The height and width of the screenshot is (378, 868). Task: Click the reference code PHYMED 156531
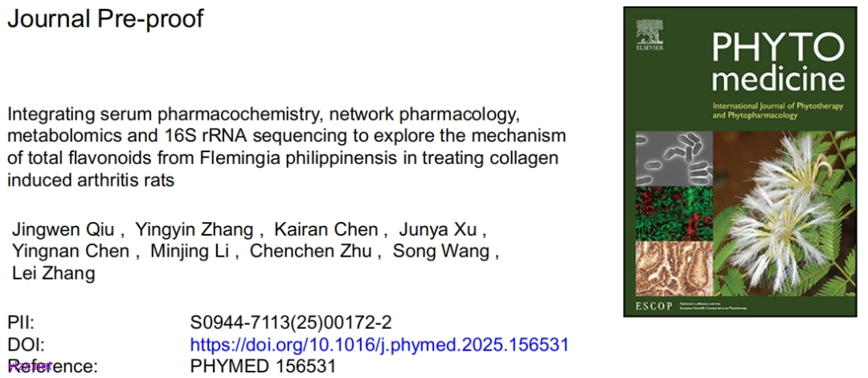click(263, 366)
